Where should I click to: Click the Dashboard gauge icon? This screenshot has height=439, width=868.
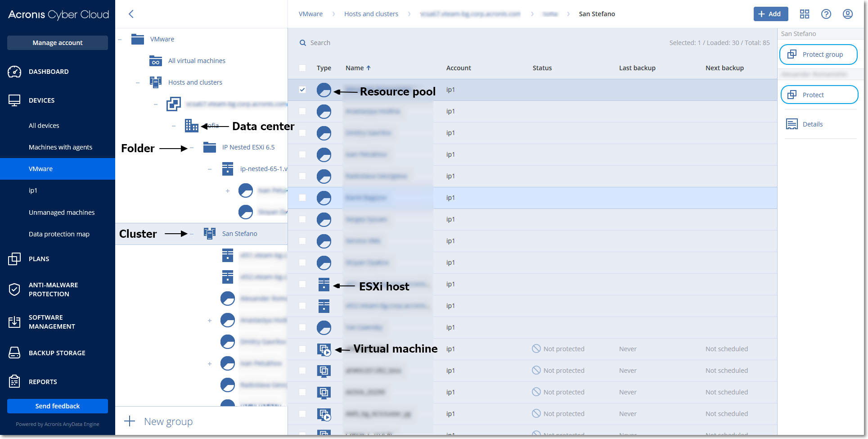pos(14,72)
